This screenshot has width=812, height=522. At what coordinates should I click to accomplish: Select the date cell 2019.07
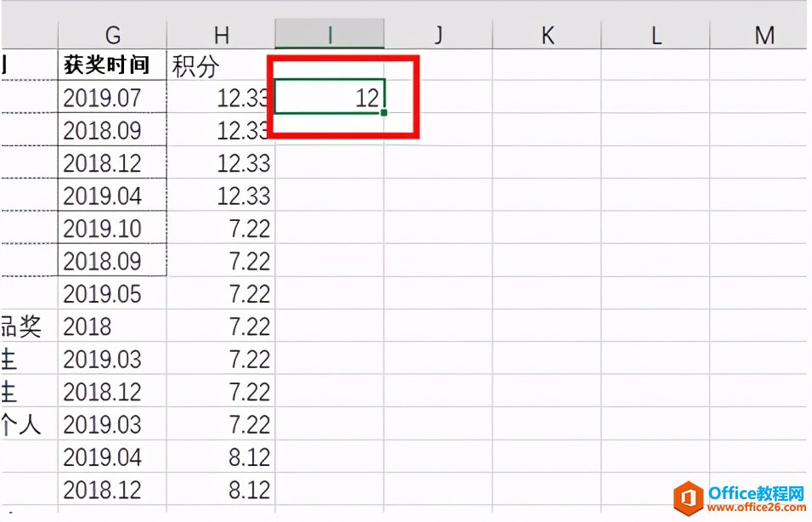coord(112,97)
